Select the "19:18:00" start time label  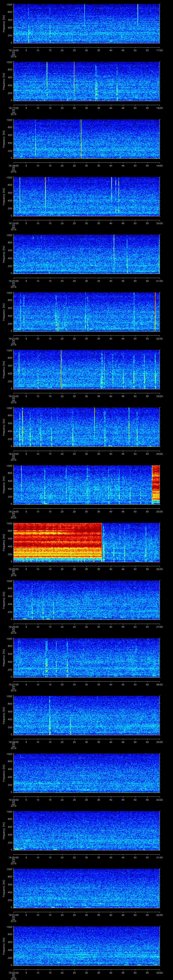click(13, 166)
